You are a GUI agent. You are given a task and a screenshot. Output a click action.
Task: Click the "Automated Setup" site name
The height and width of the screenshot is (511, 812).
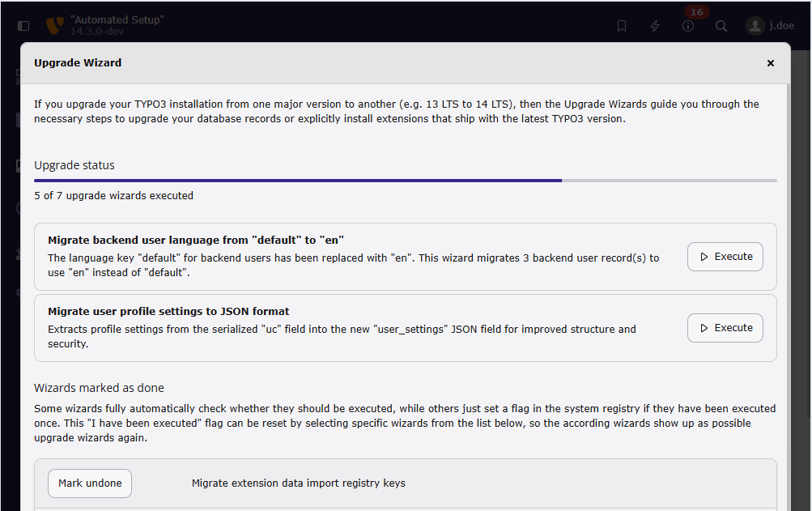pyautogui.click(x=117, y=19)
